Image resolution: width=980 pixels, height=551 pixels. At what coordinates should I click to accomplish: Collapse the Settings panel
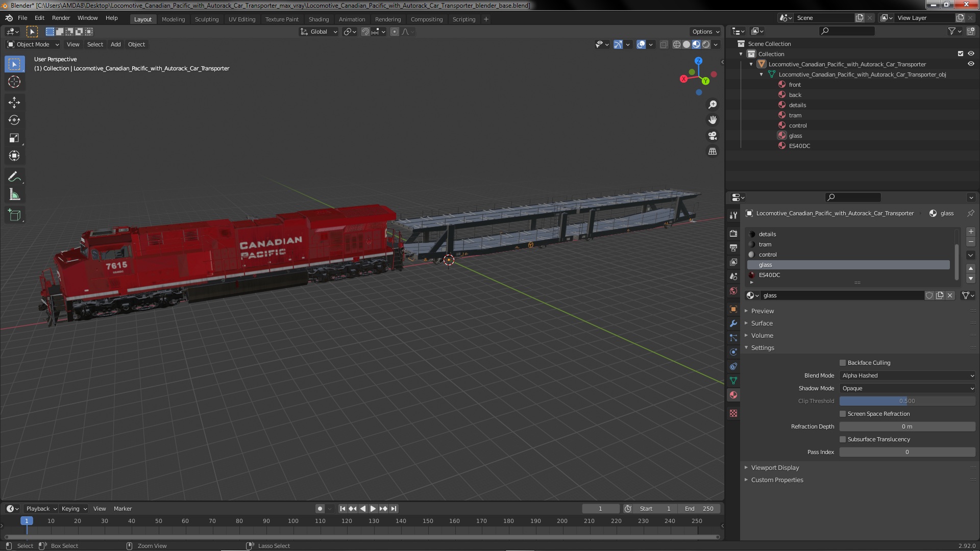762,348
